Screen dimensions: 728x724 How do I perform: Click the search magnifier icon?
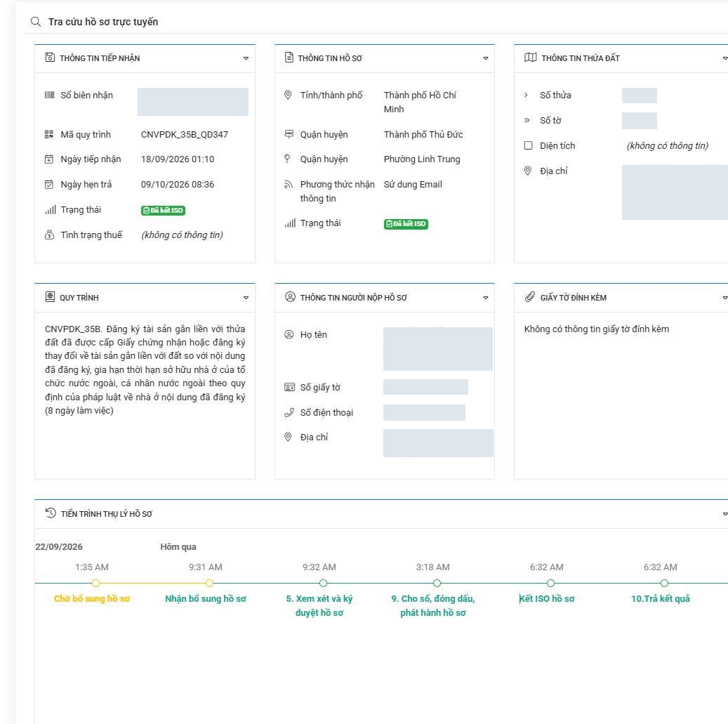click(36, 22)
